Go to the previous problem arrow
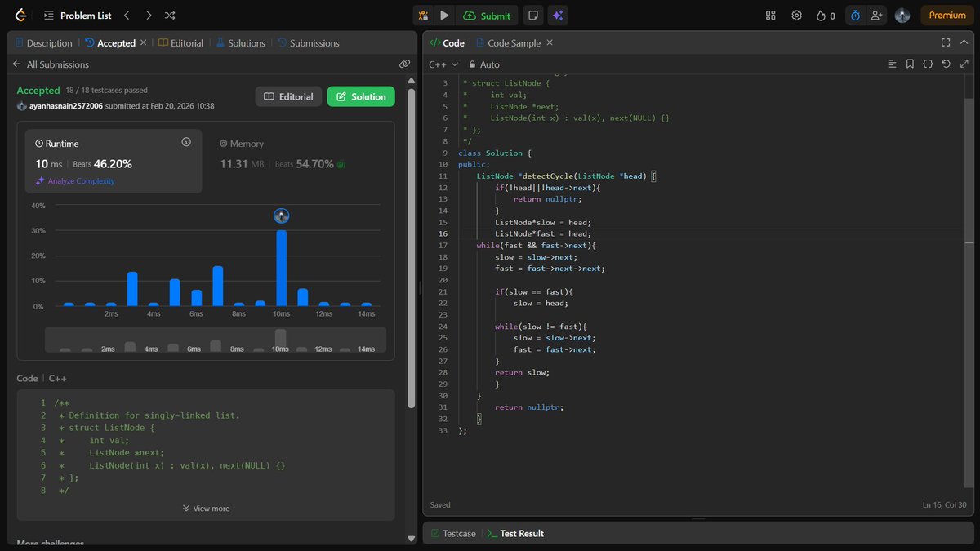This screenshot has width=980, height=551. [127, 16]
